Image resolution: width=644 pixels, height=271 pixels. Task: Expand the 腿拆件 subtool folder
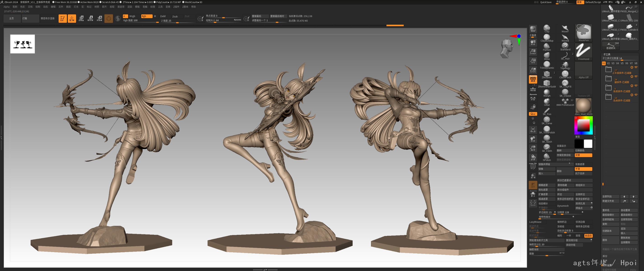coord(608,79)
